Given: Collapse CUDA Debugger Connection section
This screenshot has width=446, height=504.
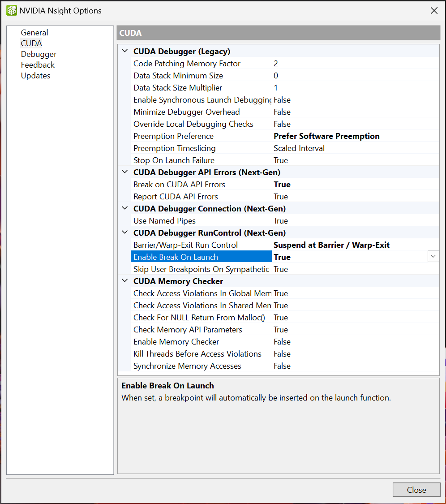Looking at the screenshot, I should tap(124, 208).
